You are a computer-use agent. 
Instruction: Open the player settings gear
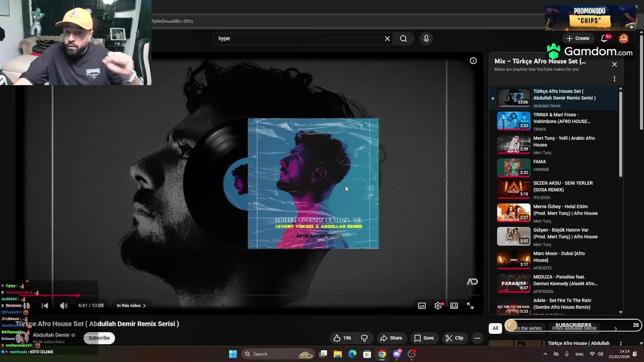(438, 305)
